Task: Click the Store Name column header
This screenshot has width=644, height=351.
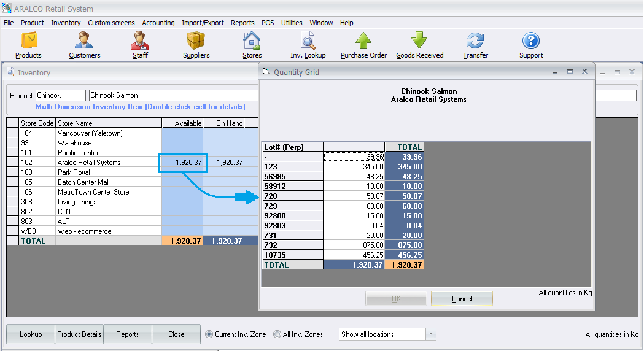Action: pyautogui.click(x=109, y=123)
